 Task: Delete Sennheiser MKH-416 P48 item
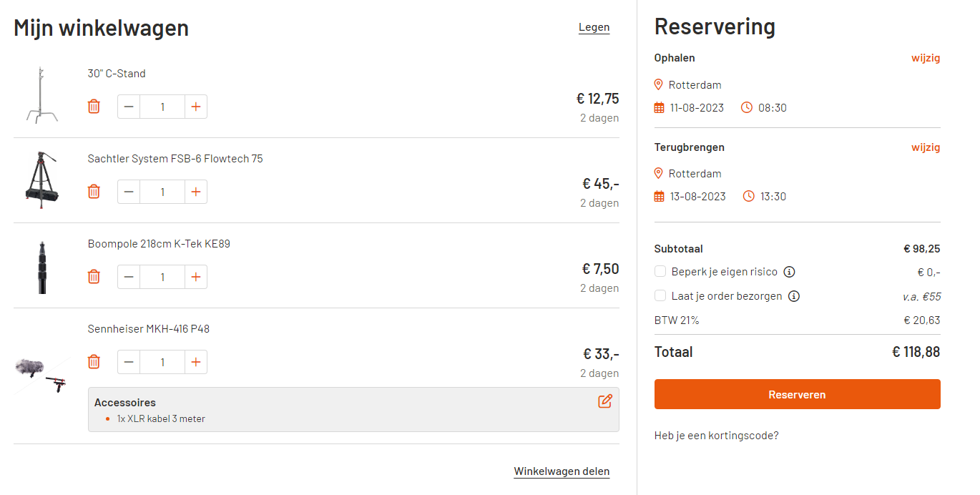pyautogui.click(x=94, y=362)
